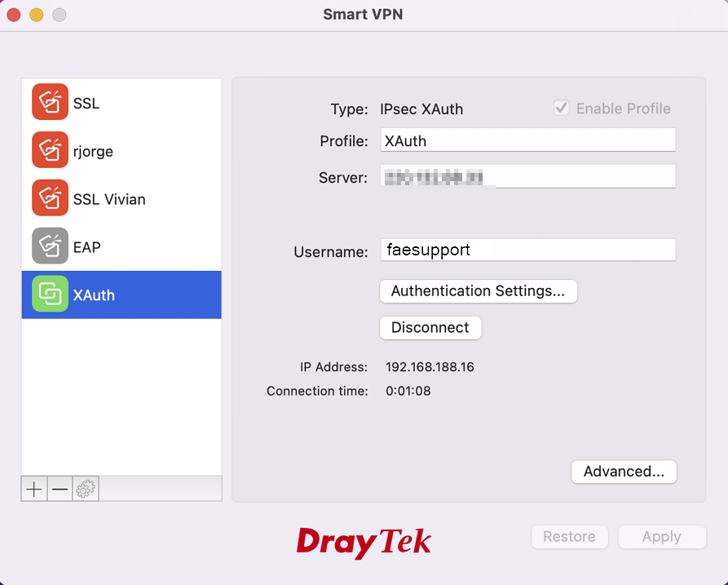Select the SSL Vivian profile name
728x585 pixels.
[x=109, y=199]
